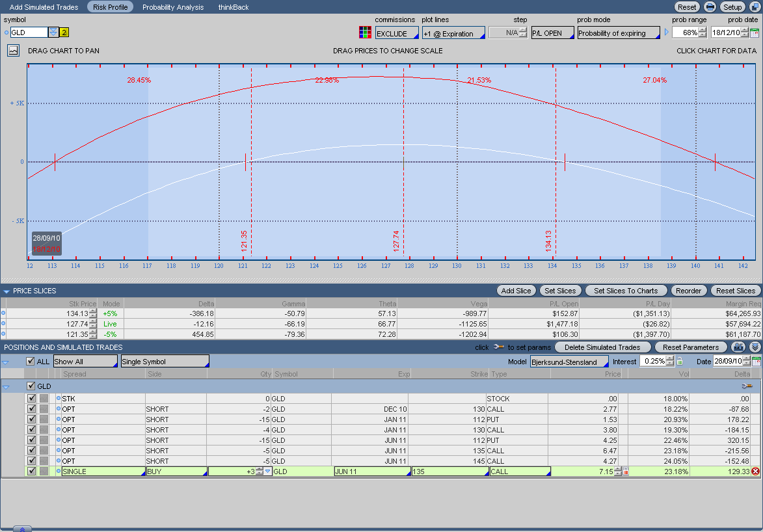Click the color grid icon beside commissions

click(x=365, y=33)
